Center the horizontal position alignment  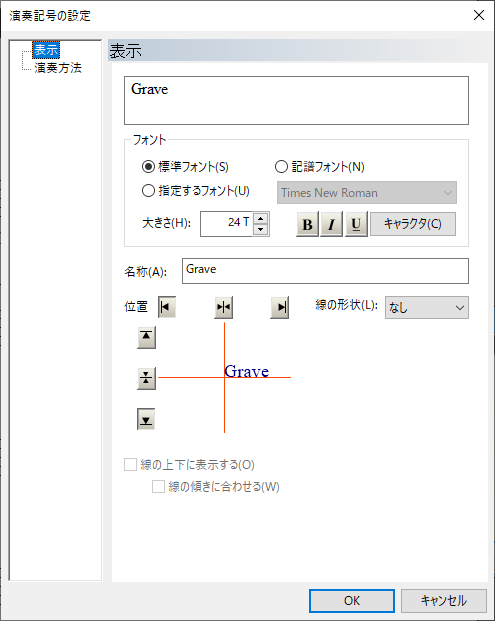coord(223,307)
